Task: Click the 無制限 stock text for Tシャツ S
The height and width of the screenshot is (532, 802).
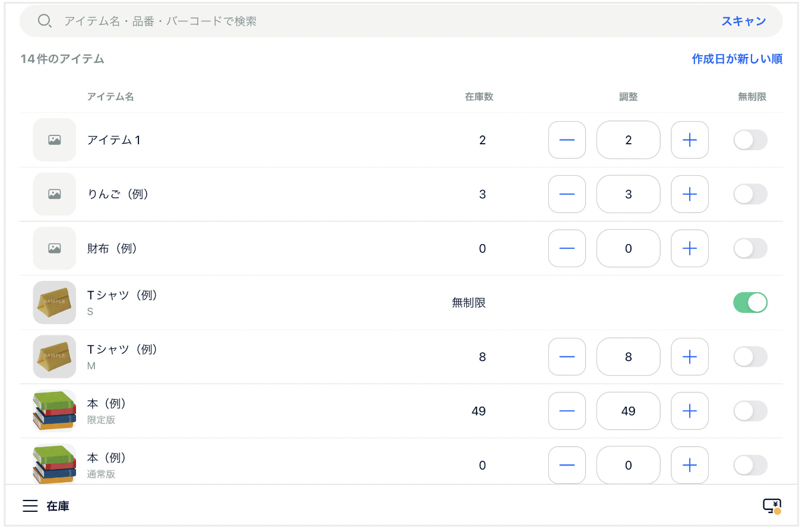Action: (x=469, y=303)
